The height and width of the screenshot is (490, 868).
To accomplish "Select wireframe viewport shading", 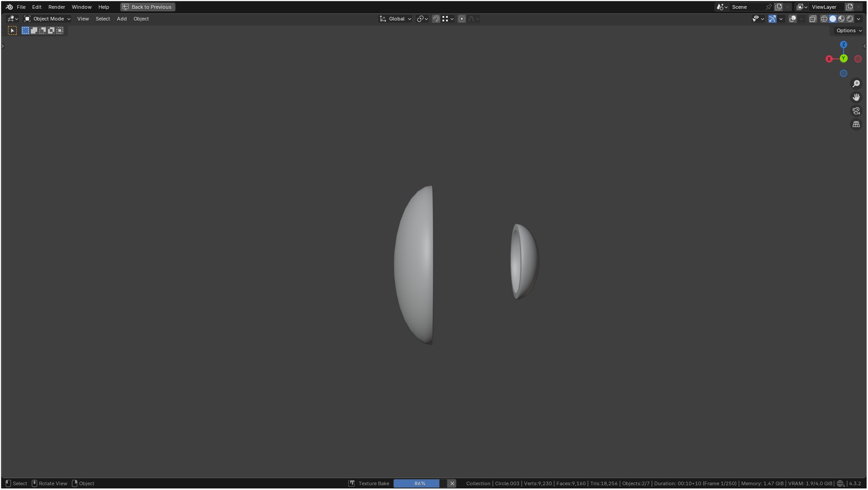I will coord(824,19).
